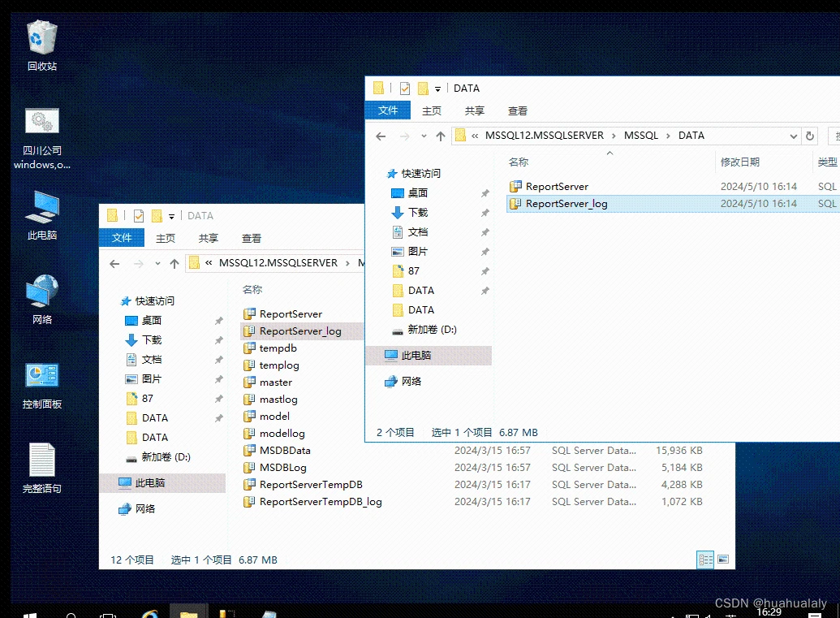Image resolution: width=840 pixels, height=618 pixels.
Task: Open the 文件 tab in front DATA window
Action: pyautogui.click(x=388, y=110)
